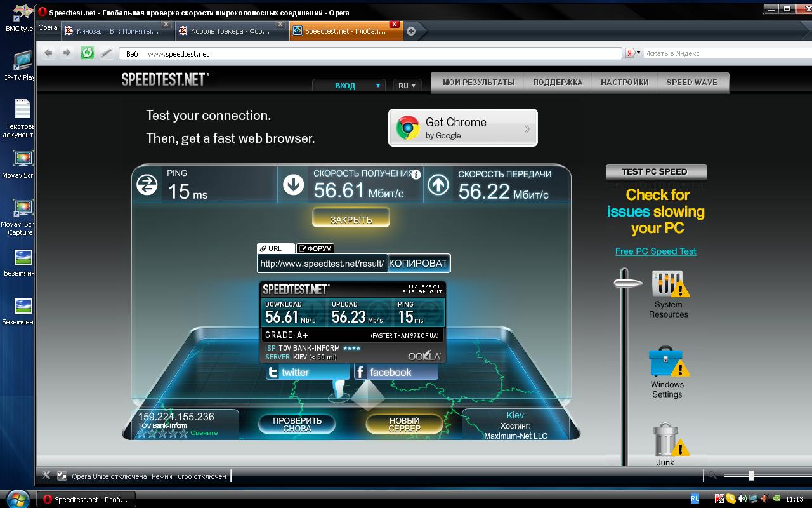Rate TOV Bank-Inform with the stars
The image size is (812, 508).
pyautogui.click(x=163, y=434)
